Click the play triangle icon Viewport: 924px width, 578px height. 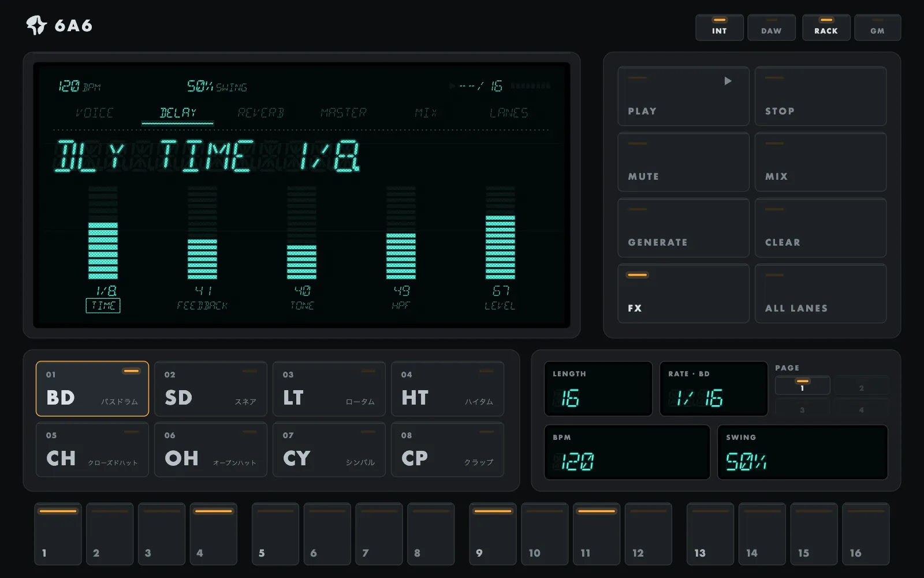[728, 81]
